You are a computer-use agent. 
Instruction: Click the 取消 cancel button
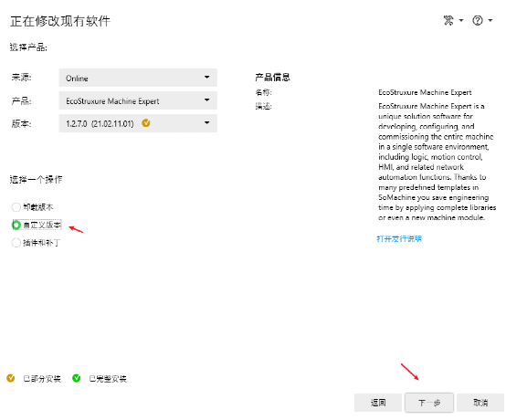[x=480, y=403]
